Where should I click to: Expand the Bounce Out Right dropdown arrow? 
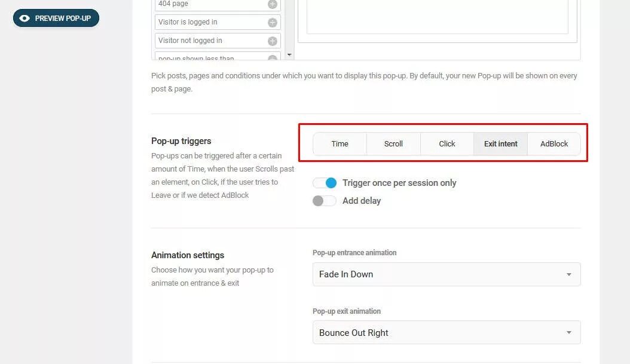569,333
